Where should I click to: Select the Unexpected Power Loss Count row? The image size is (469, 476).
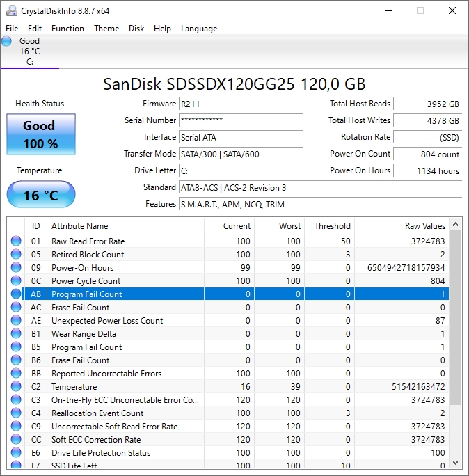point(228,320)
